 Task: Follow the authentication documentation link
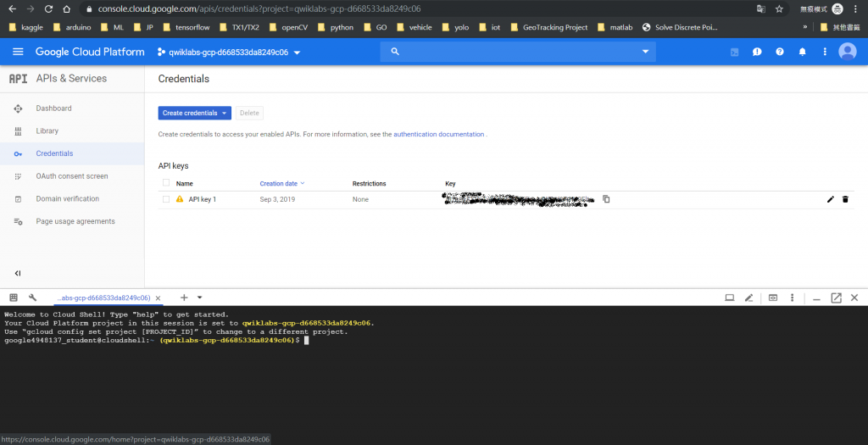(438, 134)
